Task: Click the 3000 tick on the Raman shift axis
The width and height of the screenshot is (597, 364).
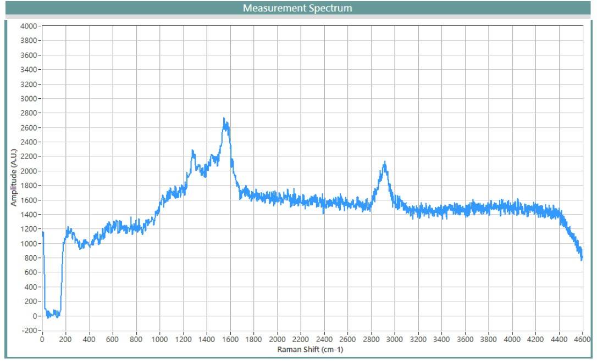Action: click(395, 339)
